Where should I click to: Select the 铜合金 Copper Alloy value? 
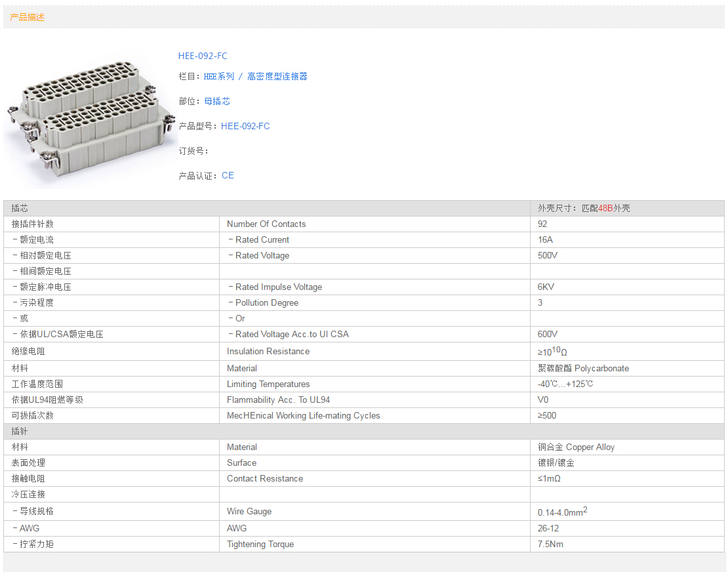click(x=576, y=447)
